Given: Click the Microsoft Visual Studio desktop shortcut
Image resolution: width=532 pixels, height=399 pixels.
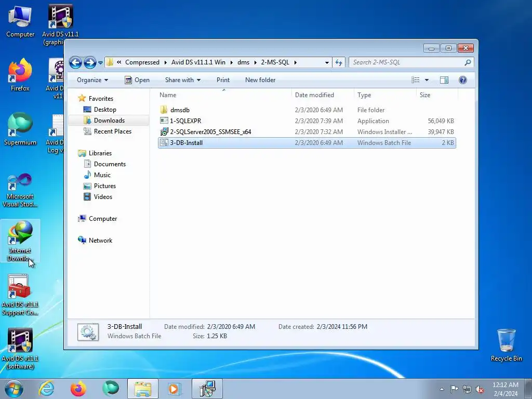Looking at the screenshot, I should point(20,190).
